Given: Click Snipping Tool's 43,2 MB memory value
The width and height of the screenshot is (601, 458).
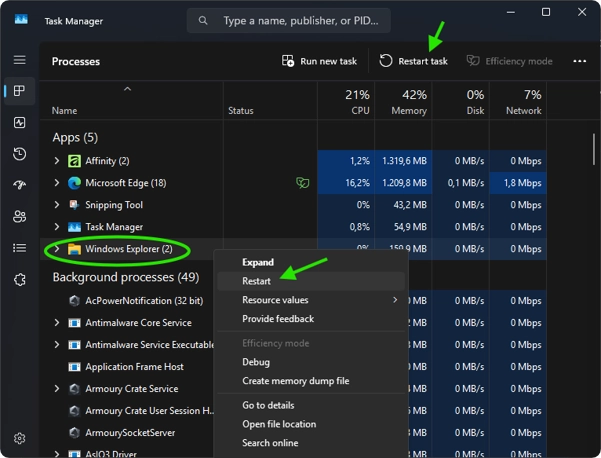Looking at the screenshot, I should 403,205.
